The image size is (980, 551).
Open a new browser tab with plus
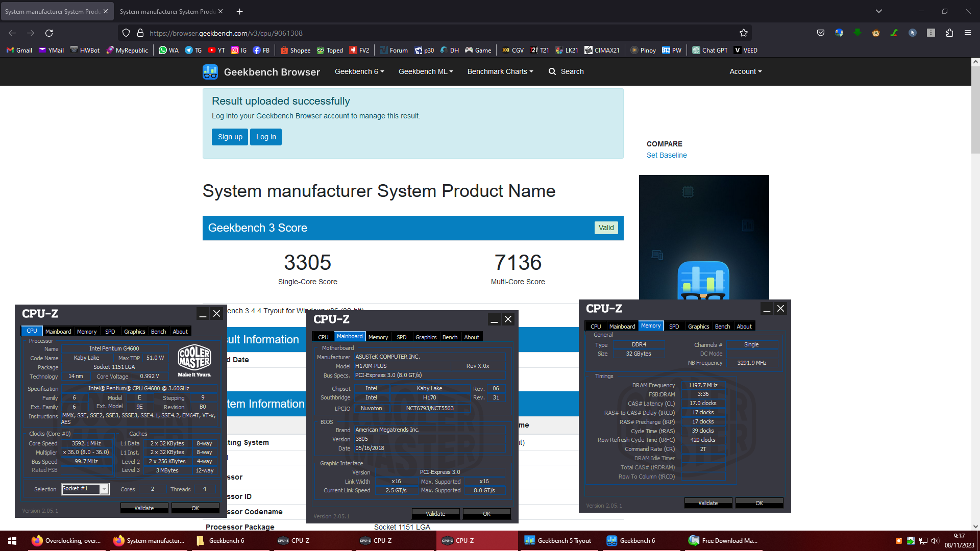coord(240,11)
